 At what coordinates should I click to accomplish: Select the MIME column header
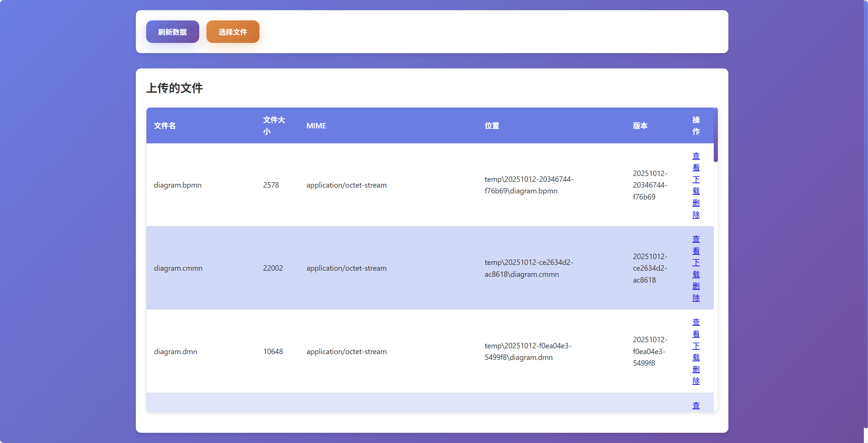click(316, 126)
